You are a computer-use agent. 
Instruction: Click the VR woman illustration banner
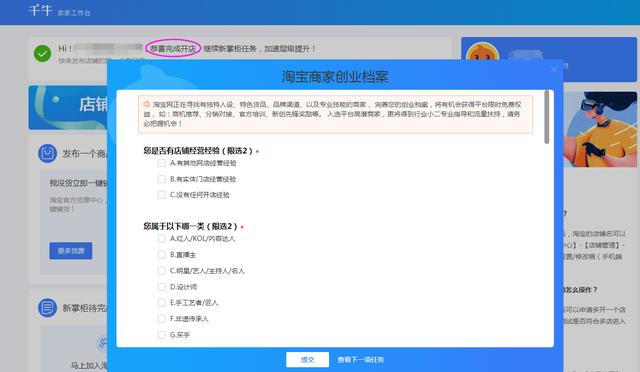point(600,129)
